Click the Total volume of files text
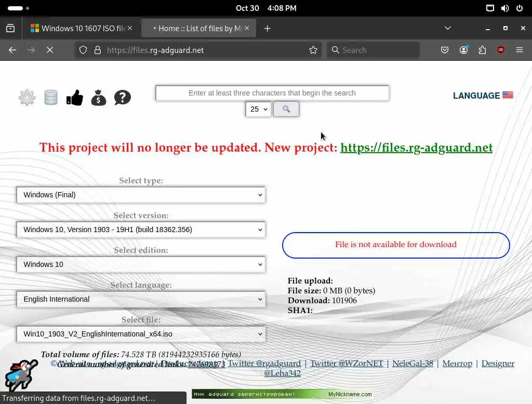This screenshot has width=532, height=404. (x=141, y=355)
